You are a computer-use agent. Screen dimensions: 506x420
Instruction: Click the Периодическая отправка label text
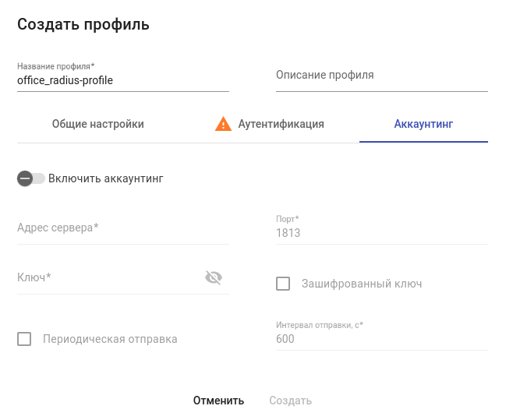pos(110,339)
